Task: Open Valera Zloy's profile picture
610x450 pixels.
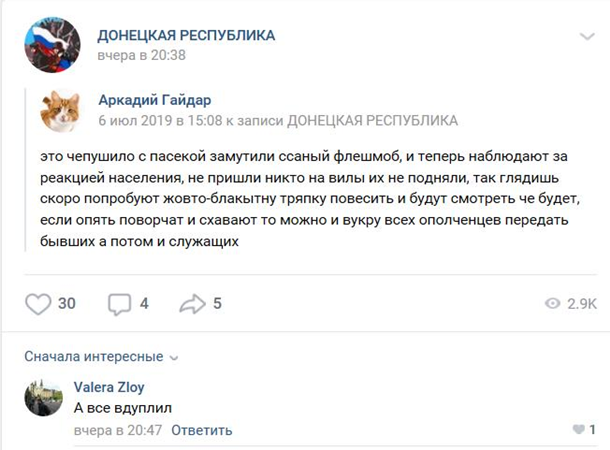Action: pyautogui.click(x=43, y=398)
